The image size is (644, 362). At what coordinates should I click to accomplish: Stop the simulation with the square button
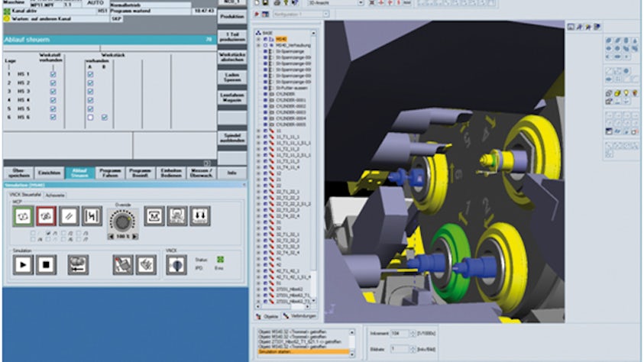tap(46, 265)
